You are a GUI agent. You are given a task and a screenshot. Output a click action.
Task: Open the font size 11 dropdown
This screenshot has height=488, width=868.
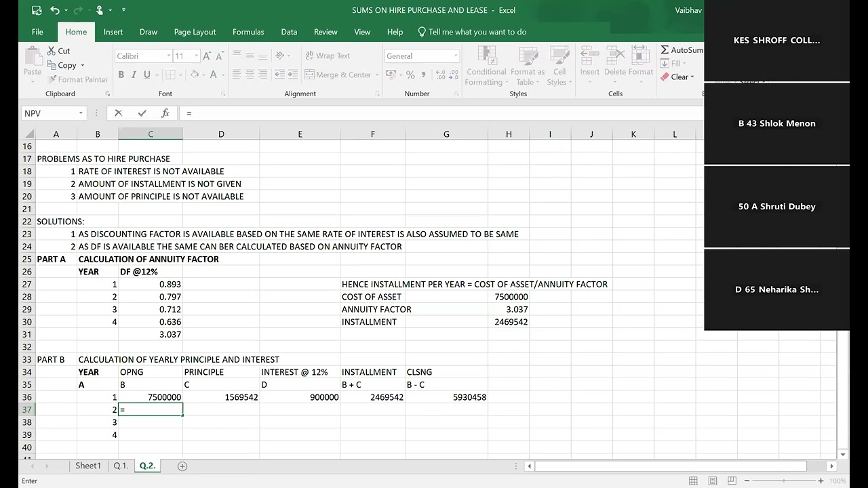tap(197, 56)
